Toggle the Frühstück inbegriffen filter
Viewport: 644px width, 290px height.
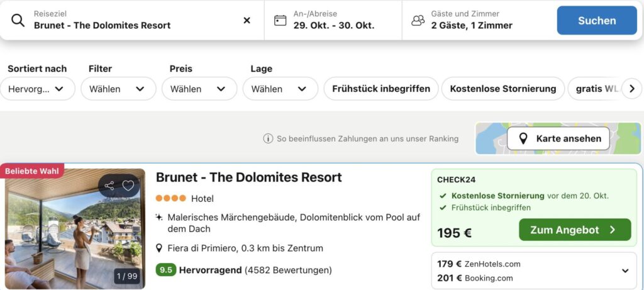click(x=380, y=89)
